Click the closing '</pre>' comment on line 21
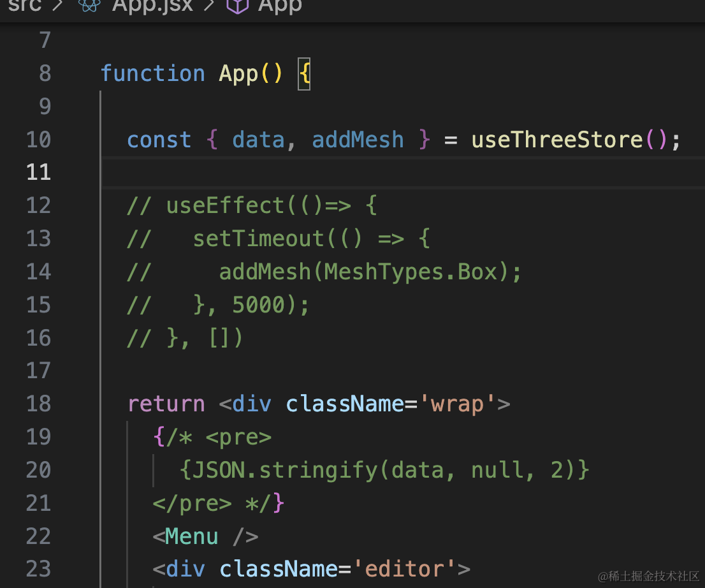This screenshot has height=588, width=705. [x=193, y=503]
